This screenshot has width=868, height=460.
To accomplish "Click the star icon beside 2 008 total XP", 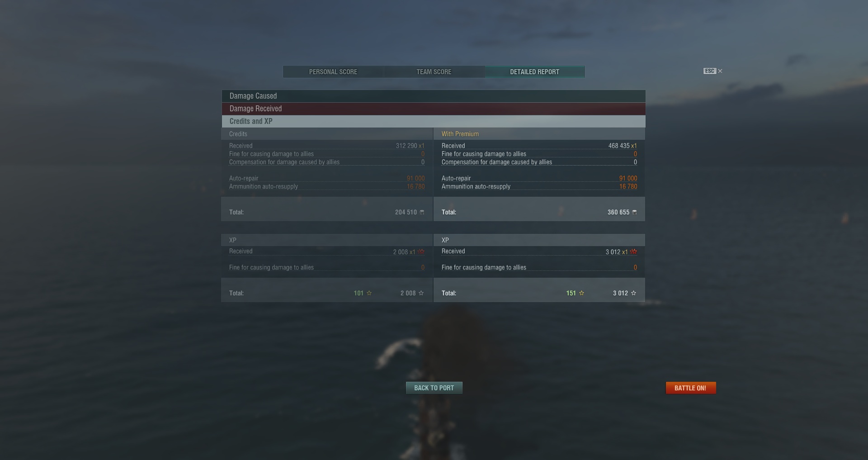I will 421,293.
